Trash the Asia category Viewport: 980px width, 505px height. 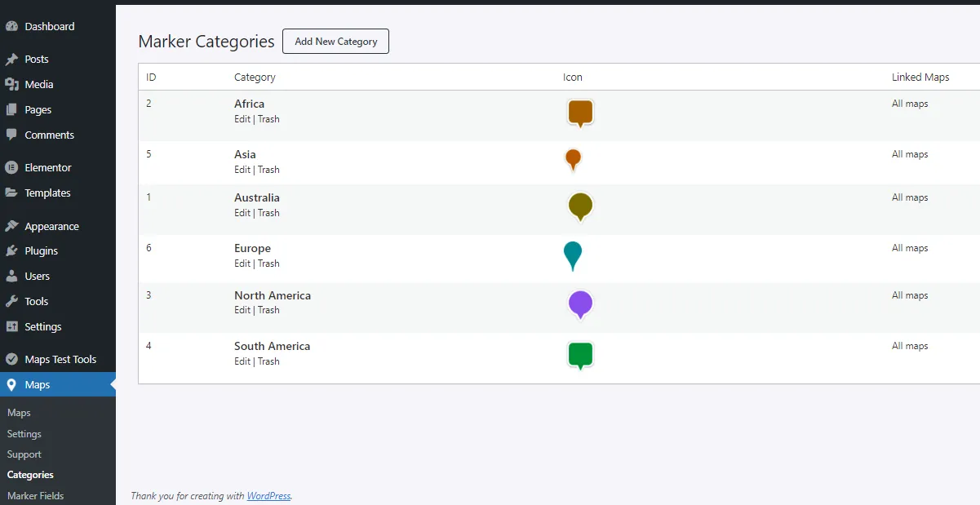click(268, 170)
